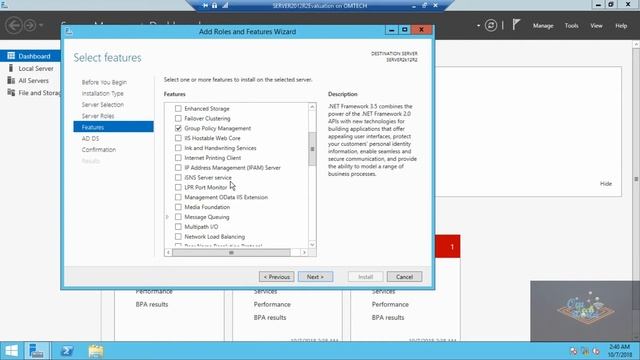Check Management OData IIS Extension
The width and height of the screenshot is (640, 360).
tap(178, 197)
